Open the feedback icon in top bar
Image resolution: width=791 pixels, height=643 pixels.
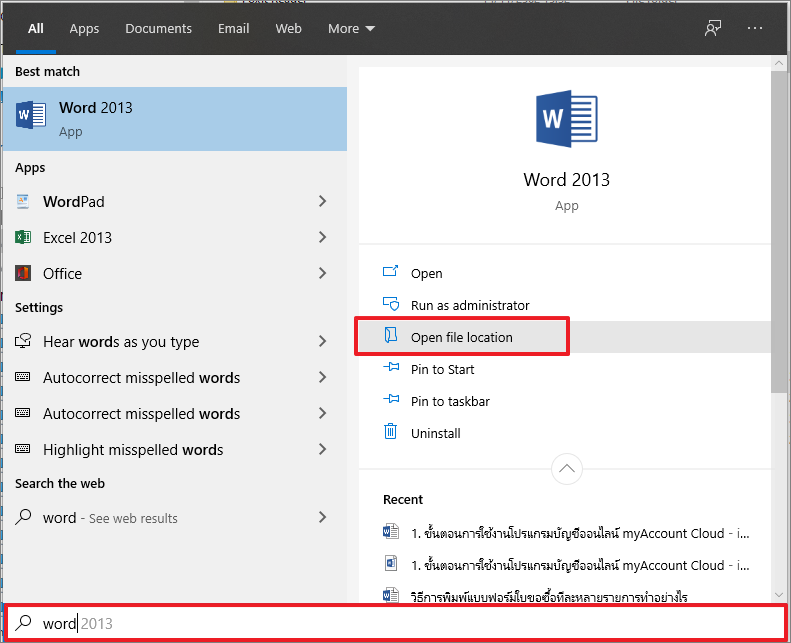point(713,28)
